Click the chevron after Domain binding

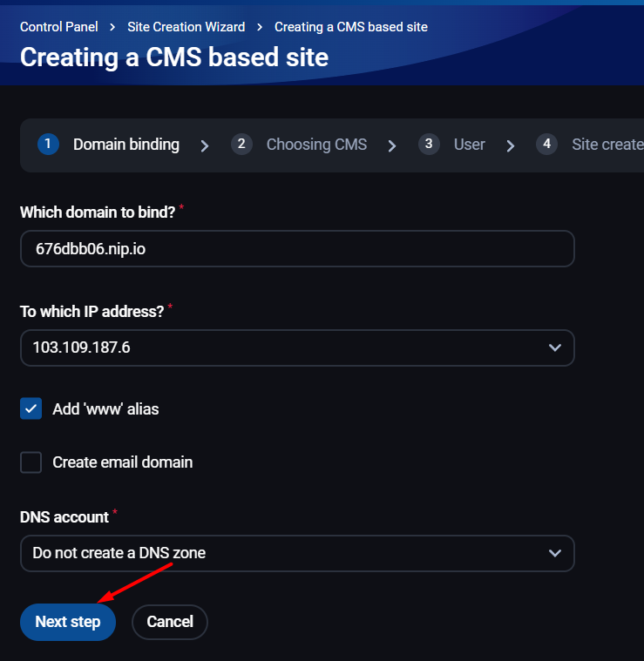pyautogui.click(x=205, y=145)
